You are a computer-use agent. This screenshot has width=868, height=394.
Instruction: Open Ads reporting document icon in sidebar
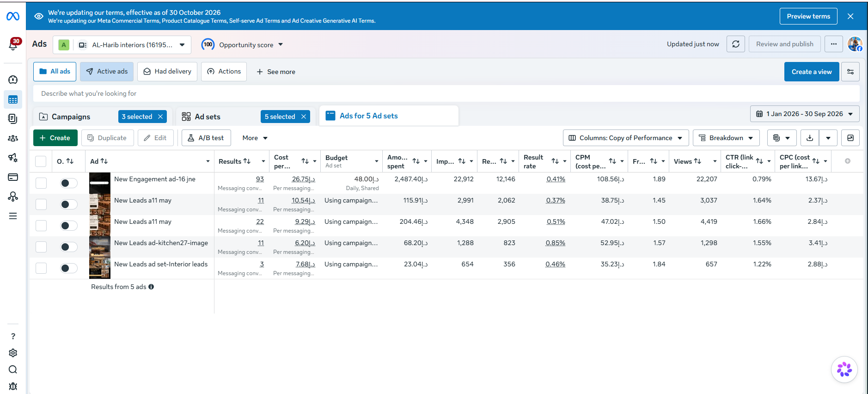[13, 119]
